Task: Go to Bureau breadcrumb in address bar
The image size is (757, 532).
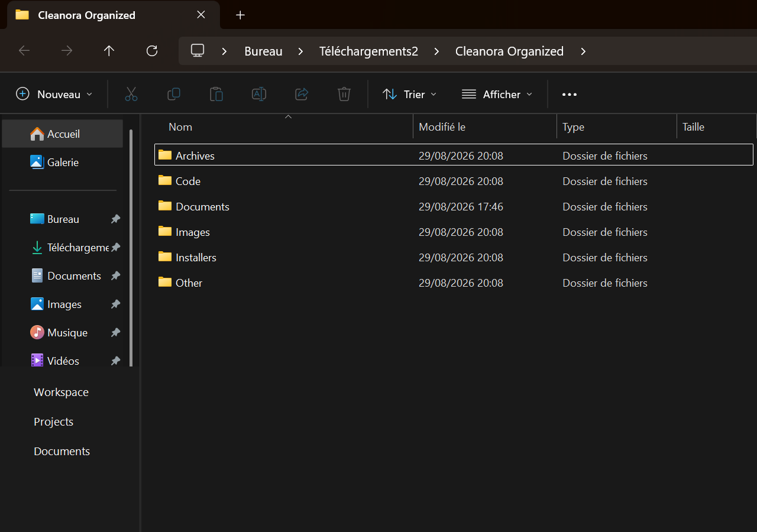Action: [x=263, y=51]
